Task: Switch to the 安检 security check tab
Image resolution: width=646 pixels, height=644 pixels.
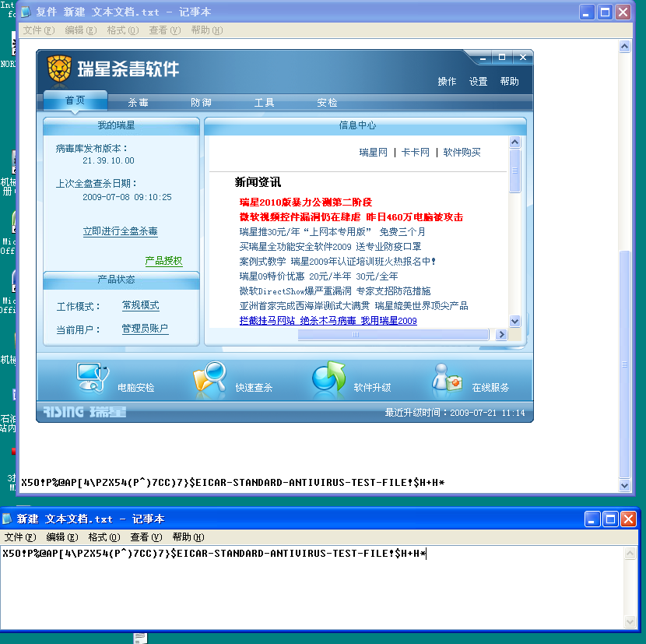Action: [x=327, y=103]
